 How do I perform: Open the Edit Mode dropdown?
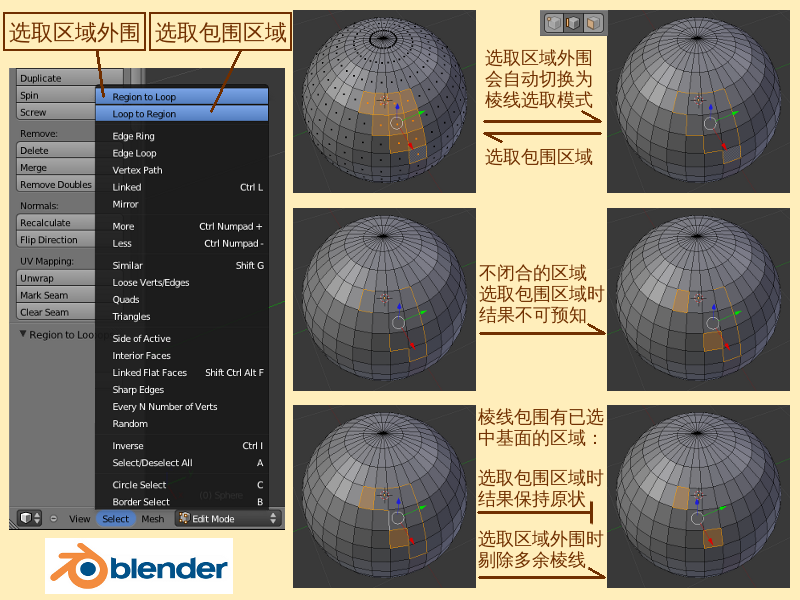pyautogui.click(x=229, y=518)
